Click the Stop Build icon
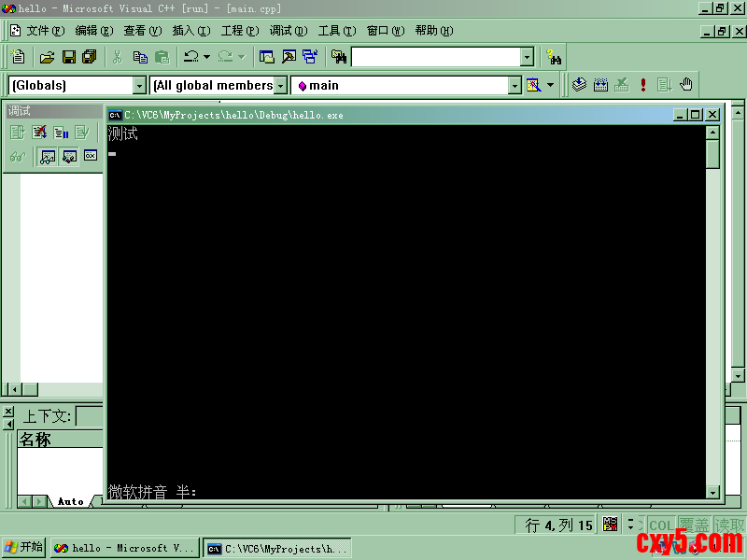This screenshot has width=747, height=560. (621, 85)
